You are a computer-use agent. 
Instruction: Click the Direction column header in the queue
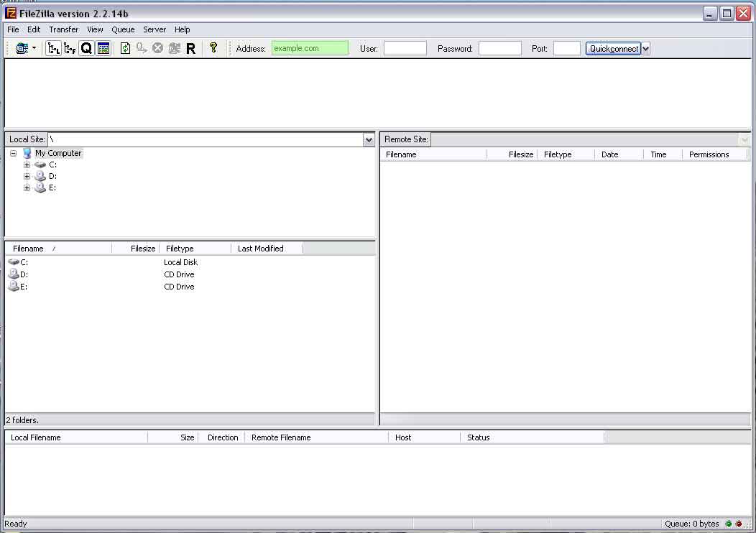(222, 437)
